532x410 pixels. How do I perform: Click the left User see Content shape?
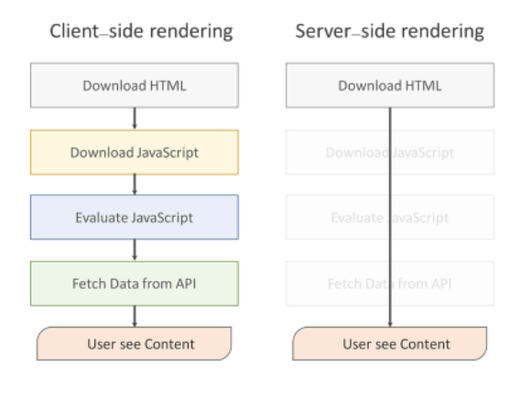click(x=135, y=343)
